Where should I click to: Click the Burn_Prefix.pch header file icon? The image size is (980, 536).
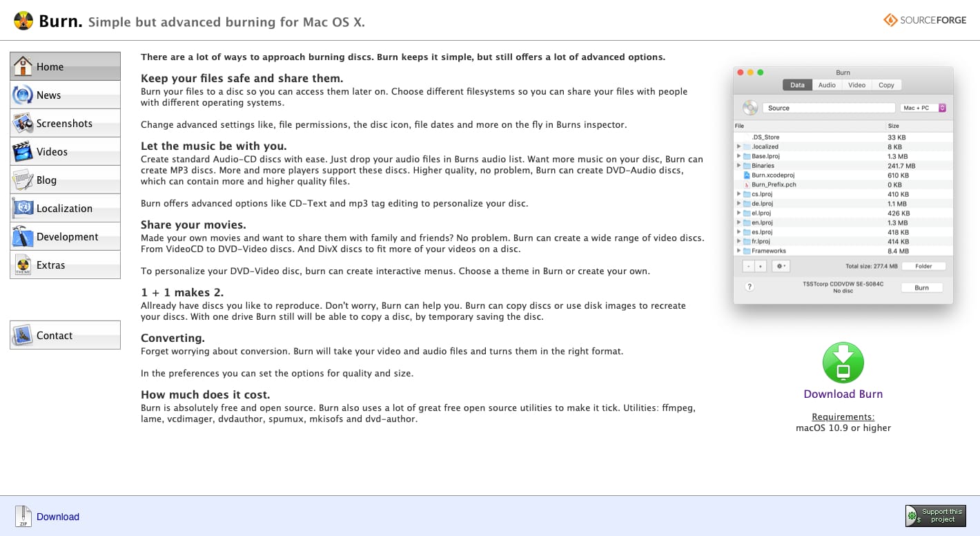coord(746,184)
